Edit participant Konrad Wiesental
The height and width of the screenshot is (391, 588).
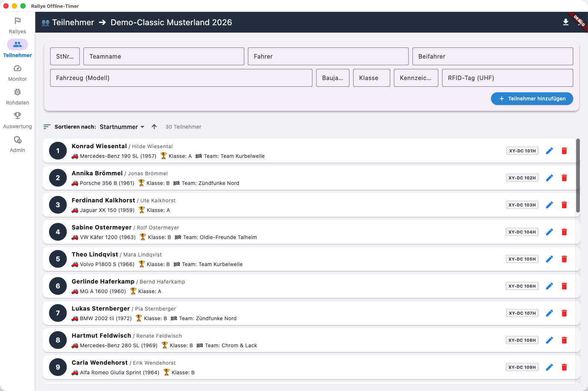549,151
